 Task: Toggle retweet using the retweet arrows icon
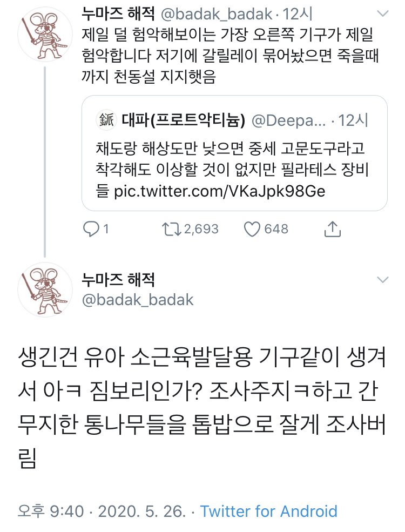(x=173, y=228)
